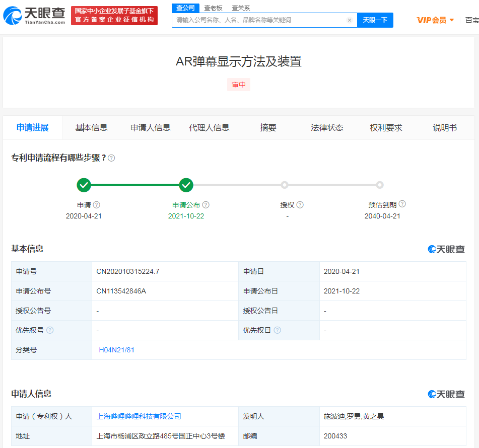Focus the company name search field
This screenshot has height=448, width=479.
259,20
